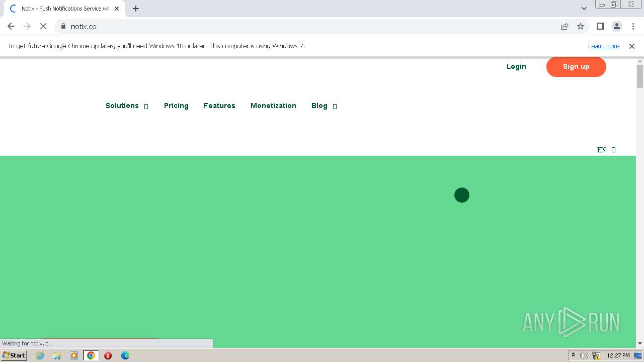Open the Chrome three-dot menu
Viewport: 644px width, 362px height.
633,26
